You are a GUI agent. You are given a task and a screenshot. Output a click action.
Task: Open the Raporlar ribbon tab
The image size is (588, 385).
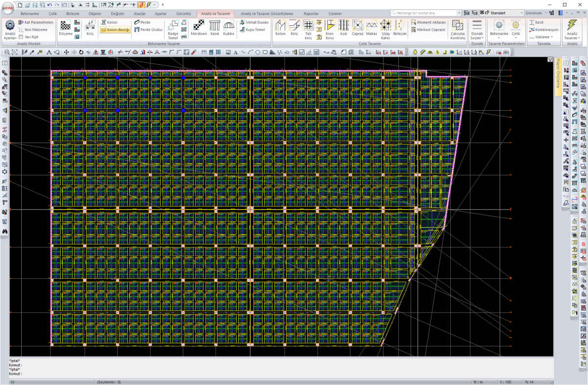311,14
